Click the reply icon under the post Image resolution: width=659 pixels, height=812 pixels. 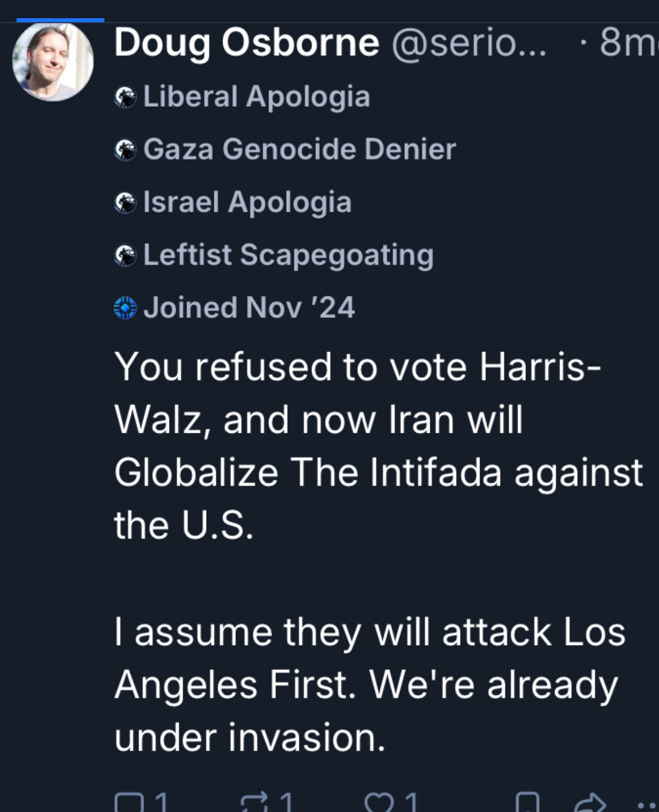(x=128, y=801)
